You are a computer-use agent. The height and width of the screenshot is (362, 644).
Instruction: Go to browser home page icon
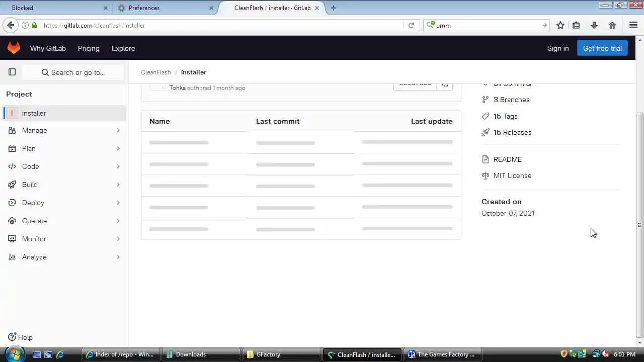[612, 25]
